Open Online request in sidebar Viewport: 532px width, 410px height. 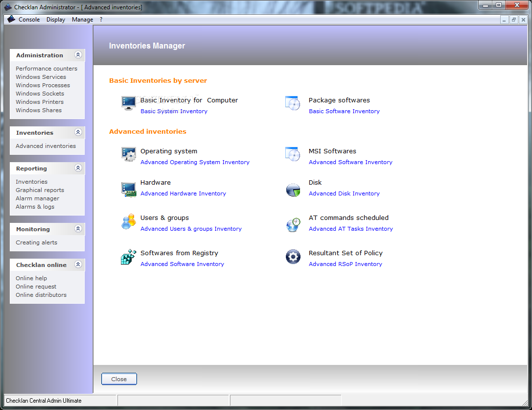36,287
